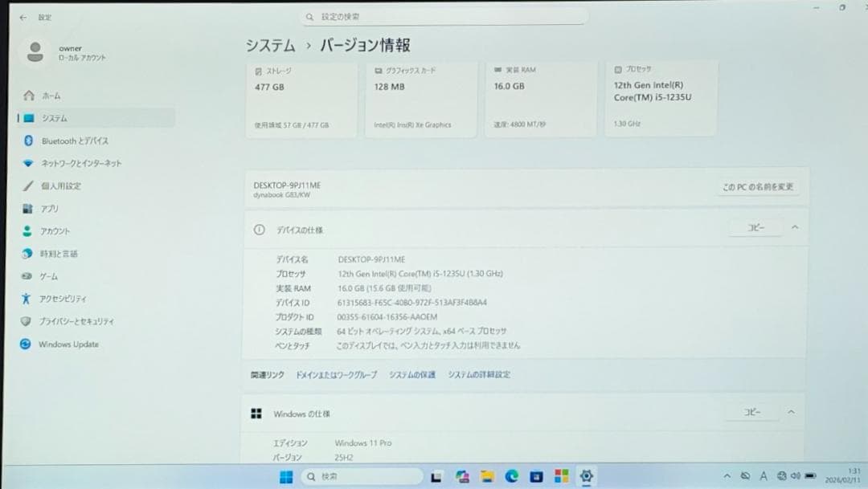Click the info icon beside デバイスの仕様
The width and height of the screenshot is (868, 489).
click(x=257, y=228)
